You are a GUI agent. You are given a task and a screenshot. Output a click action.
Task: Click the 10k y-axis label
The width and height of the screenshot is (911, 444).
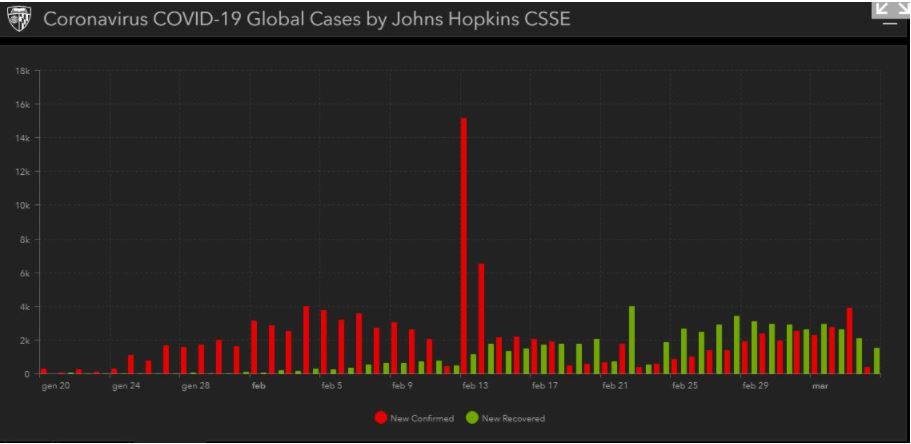point(23,206)
